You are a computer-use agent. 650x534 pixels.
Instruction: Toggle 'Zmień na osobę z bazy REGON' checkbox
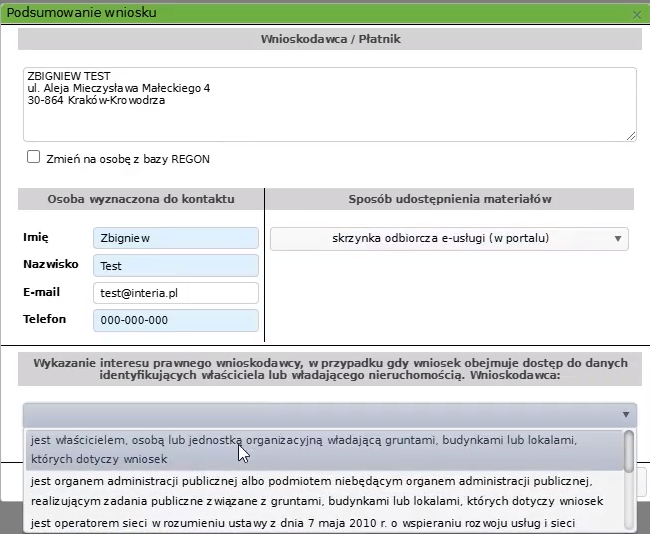[34, 157]
